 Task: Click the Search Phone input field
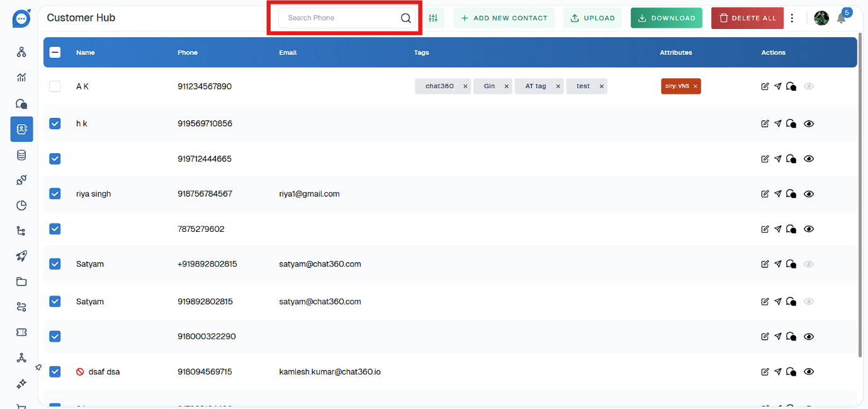tap(340, 18)
